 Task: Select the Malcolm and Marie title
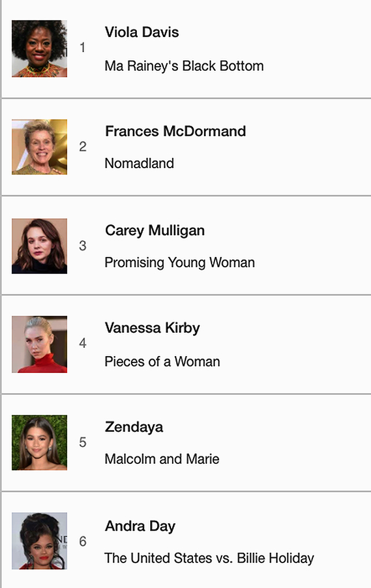pos(162,459)
